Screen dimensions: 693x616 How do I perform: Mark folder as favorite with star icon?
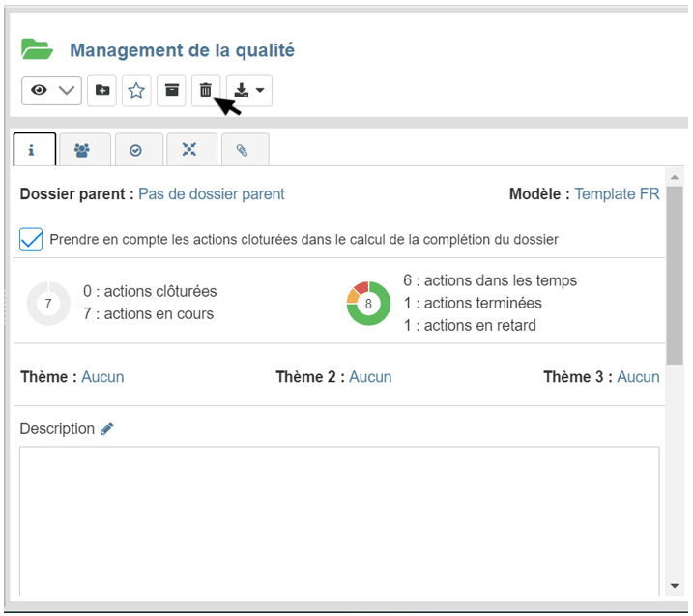[x=136, y=90]
